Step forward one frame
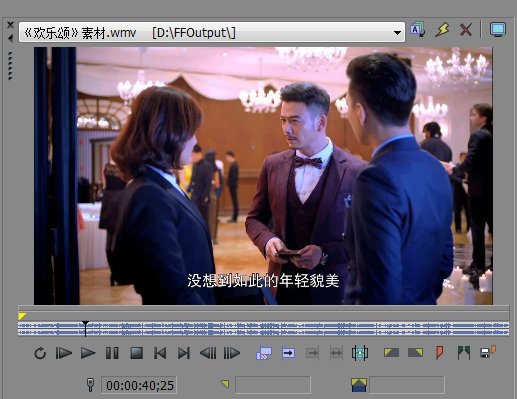The height and width of the screenshot is (399, 517). 232,353
